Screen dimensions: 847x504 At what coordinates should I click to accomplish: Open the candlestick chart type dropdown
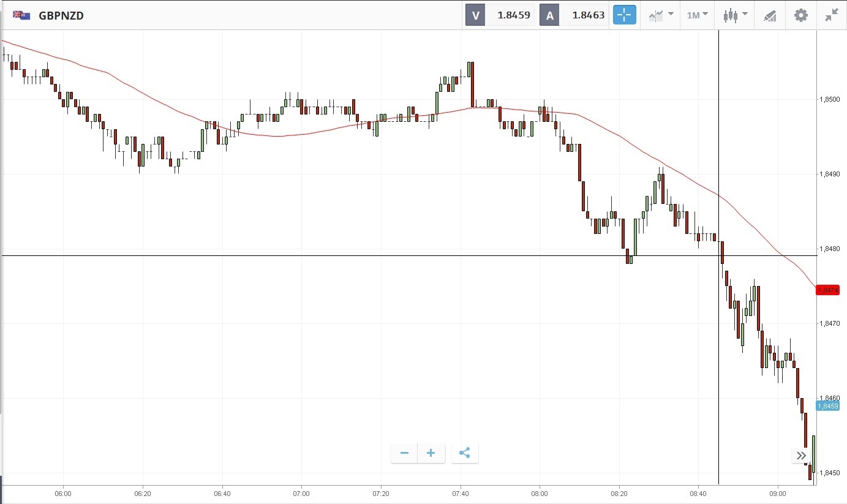[735, 15]
